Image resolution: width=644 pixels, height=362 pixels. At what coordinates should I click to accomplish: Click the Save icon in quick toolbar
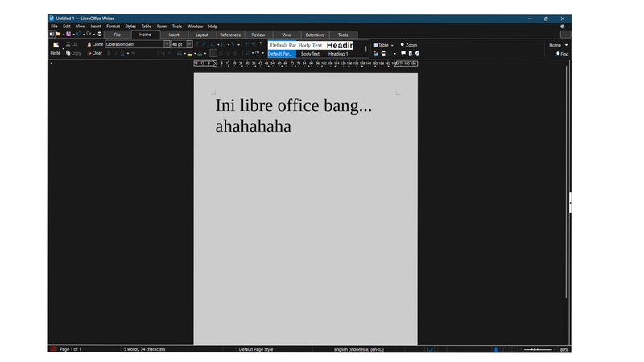(x=68, y=34)
